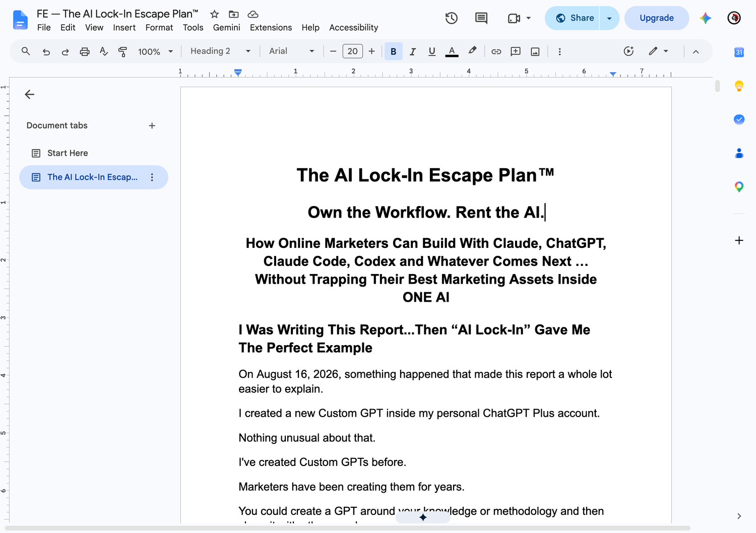This screenshot has width=756, height=533.
Task: Open the zoom level dropdown
Action: pos(156,51)
